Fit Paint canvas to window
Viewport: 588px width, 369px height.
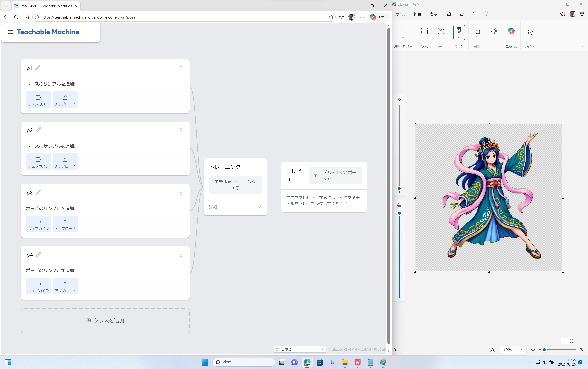492,350
